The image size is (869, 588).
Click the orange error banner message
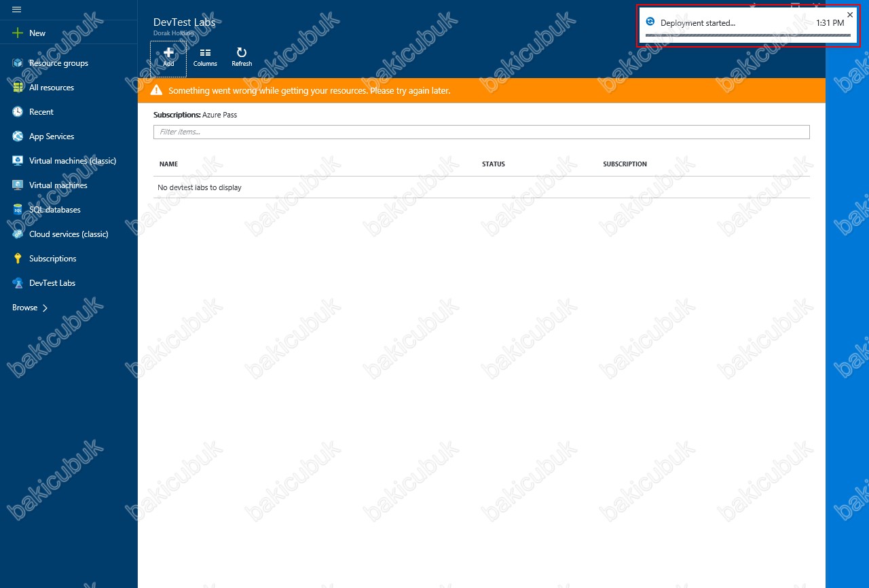point(310,91)
